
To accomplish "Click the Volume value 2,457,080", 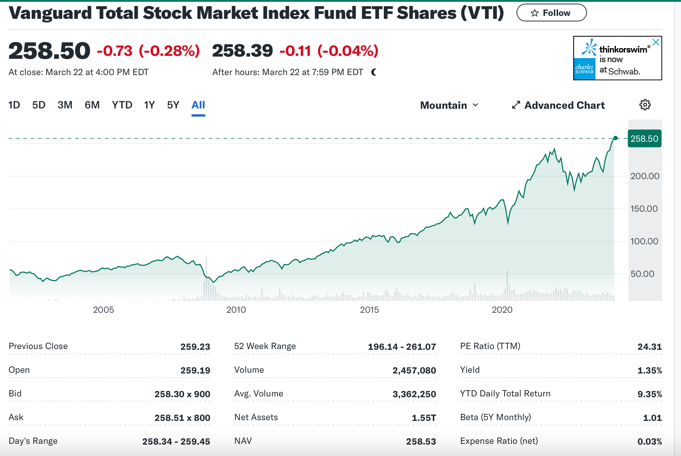I will [x=414, y=370].
